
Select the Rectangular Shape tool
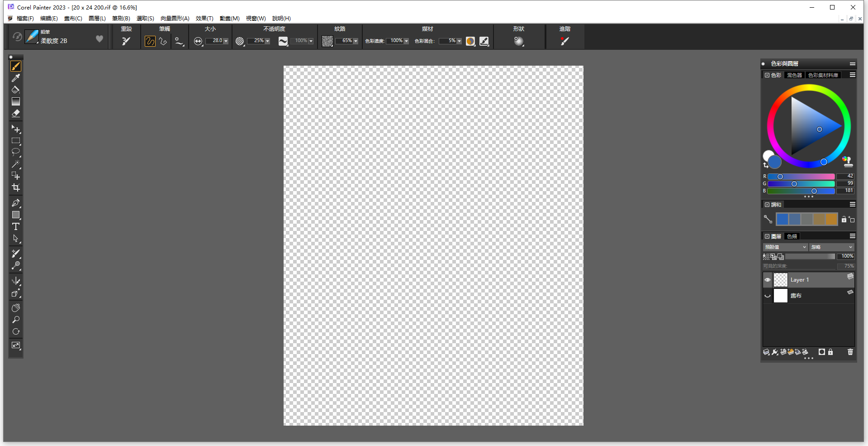(x=16, y=215)
